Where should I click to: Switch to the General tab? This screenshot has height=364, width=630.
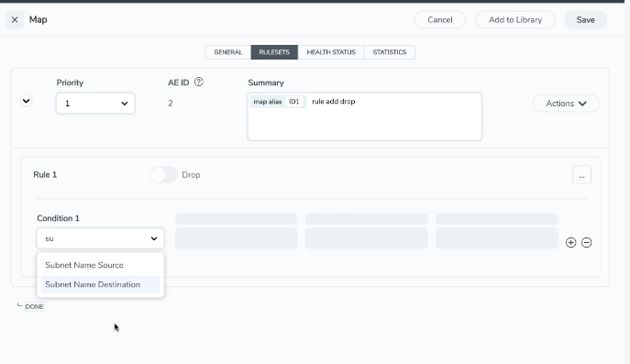(x=227, y=52)
